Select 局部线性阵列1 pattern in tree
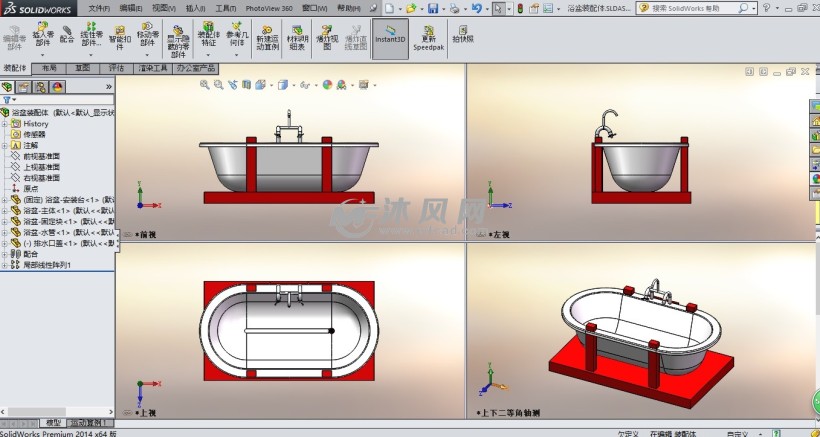Screen dimensions: 820x437 point(47,265)
